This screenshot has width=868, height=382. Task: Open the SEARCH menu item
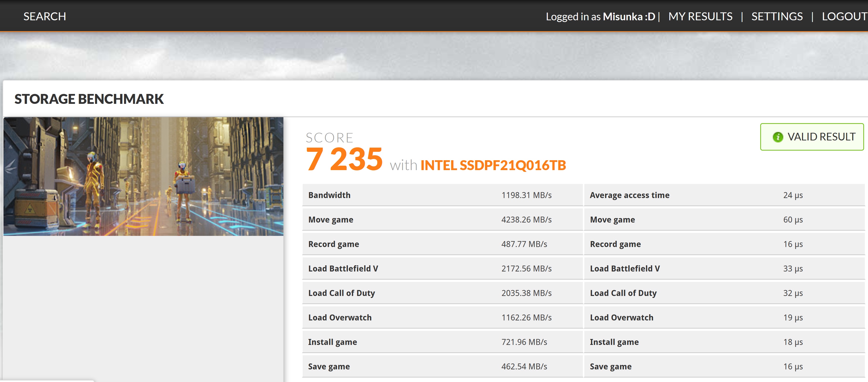pyautogui.click(x=44, y=16)
